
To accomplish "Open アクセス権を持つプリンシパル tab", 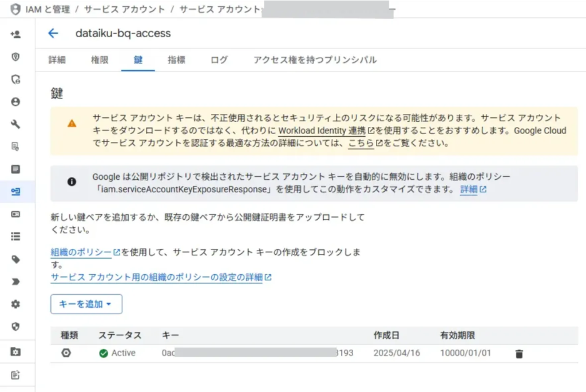I will tap(315, 60).
